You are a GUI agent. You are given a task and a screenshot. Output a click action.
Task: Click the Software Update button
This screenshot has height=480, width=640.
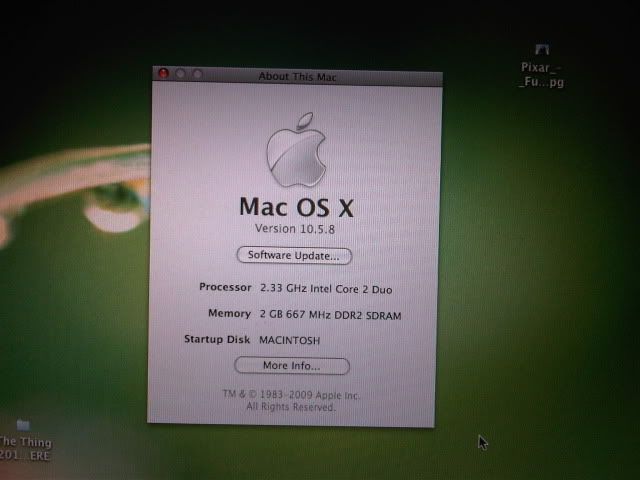click(294, 256)
